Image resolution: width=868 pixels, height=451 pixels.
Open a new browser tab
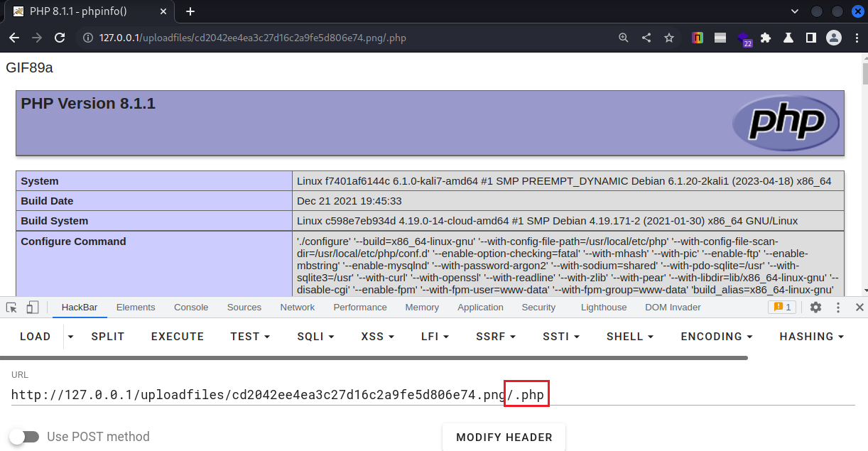click(190, 11)
